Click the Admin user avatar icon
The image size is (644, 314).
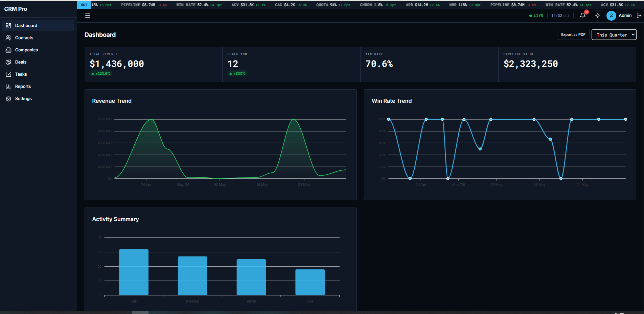pyautogui.click(x=611, y=16)
